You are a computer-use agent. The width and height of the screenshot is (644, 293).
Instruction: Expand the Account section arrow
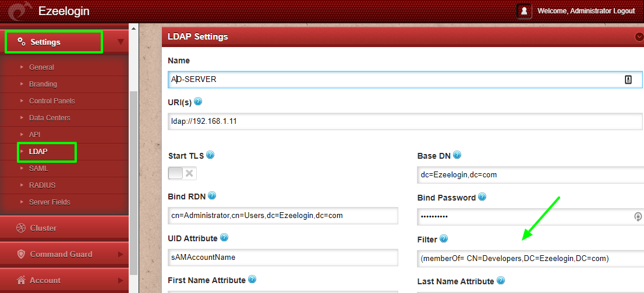(121, 280)
